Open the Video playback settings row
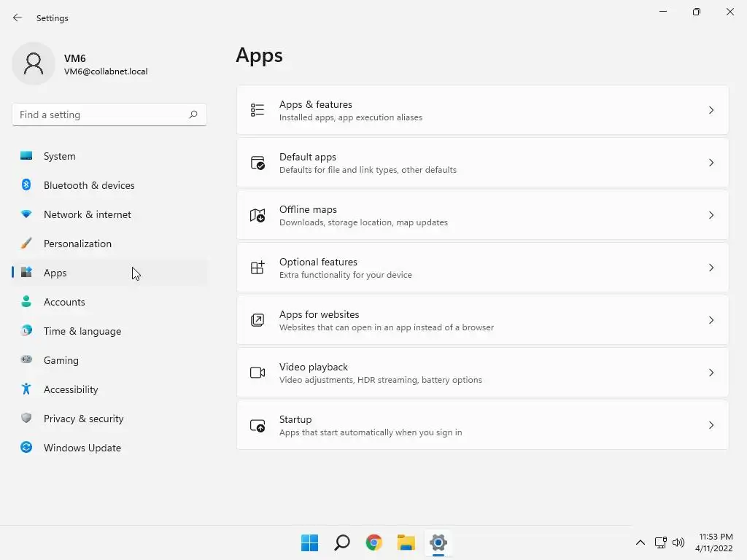 (483, 373)
